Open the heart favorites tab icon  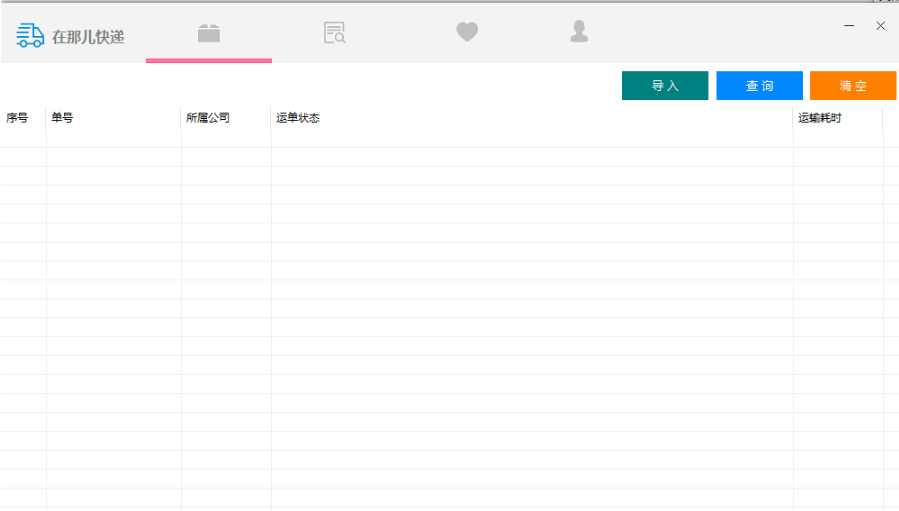point(467,32)
